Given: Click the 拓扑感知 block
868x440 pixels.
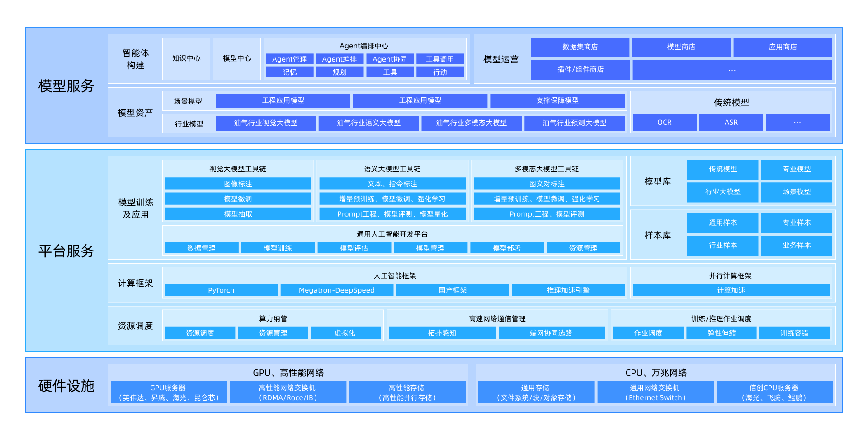Looking at the screenshot, I should [442, 333].
